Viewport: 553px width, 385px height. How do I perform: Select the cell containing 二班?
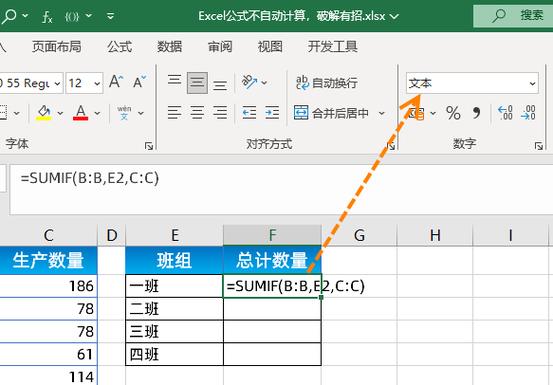pos(175,309)
